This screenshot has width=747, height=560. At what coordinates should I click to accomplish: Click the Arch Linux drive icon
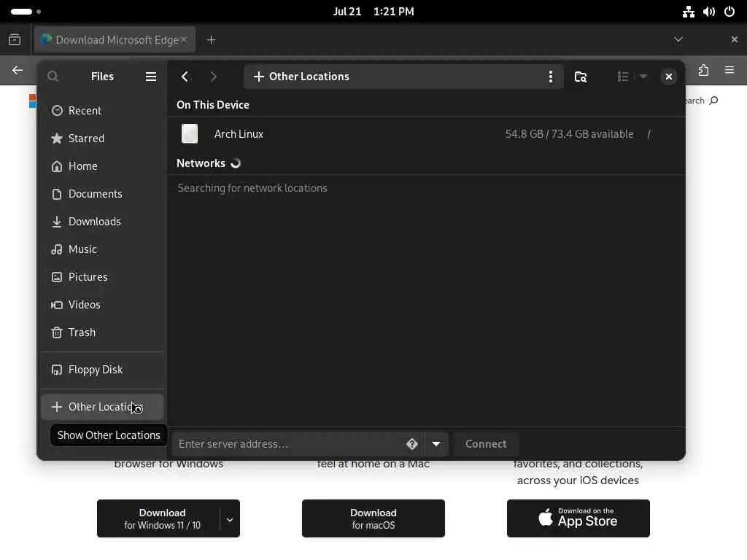pyautogui.click(x=190, y=134)
